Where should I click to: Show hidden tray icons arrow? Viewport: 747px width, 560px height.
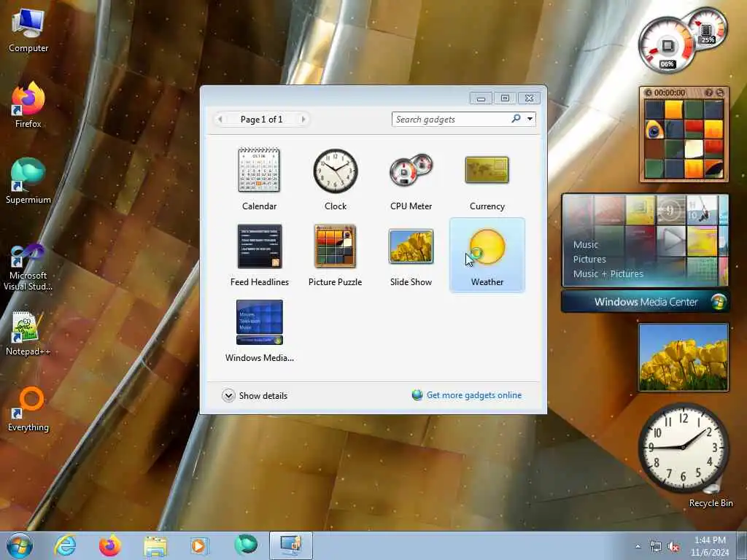coord(638,547)
